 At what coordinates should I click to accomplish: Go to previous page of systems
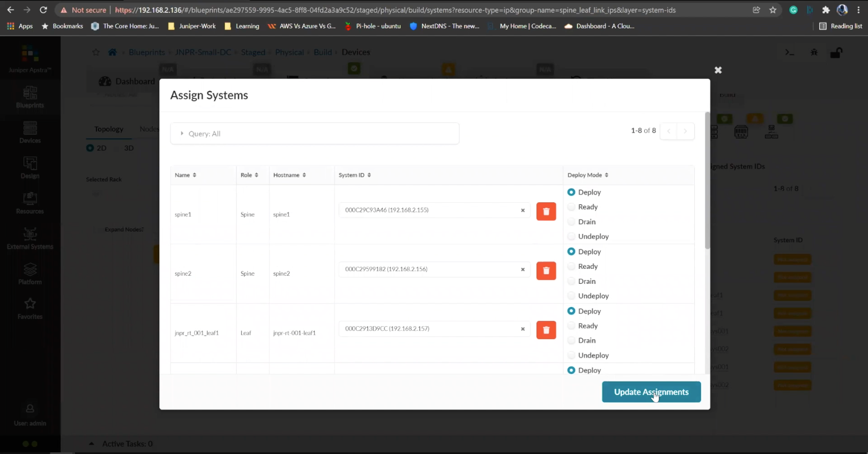point(668,131)
